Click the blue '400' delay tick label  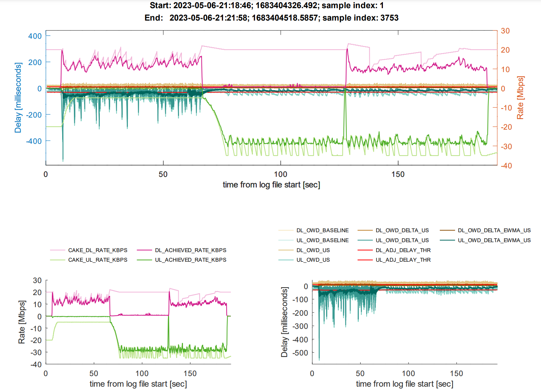[x=35, y=36]
